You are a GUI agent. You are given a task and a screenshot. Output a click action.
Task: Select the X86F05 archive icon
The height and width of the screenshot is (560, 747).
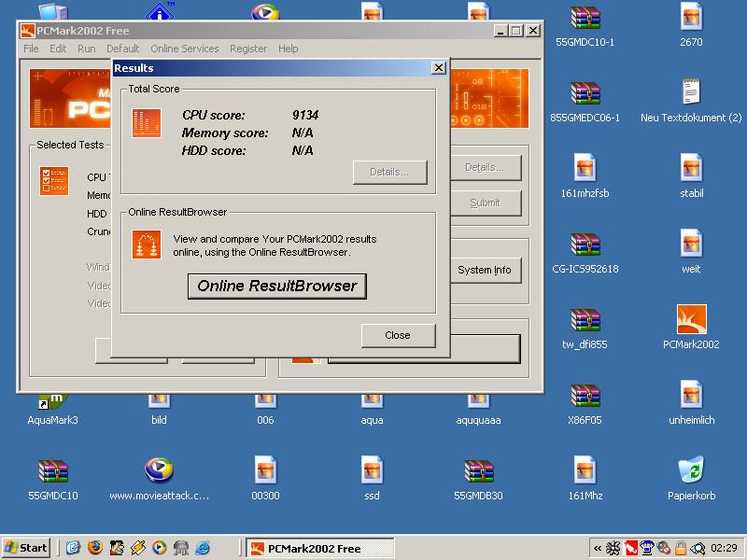click(x=585, y=406)
